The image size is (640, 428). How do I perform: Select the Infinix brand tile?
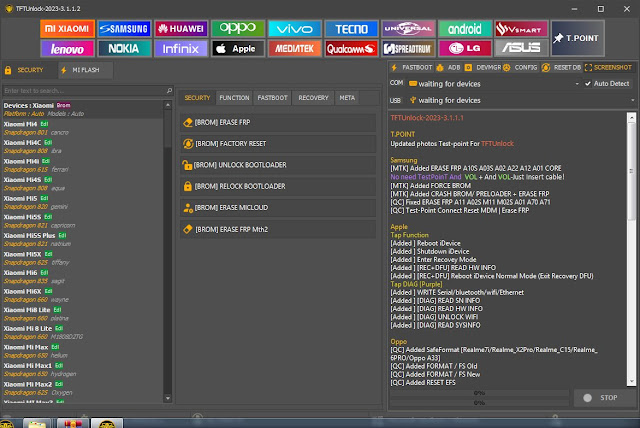coord(181,49)
